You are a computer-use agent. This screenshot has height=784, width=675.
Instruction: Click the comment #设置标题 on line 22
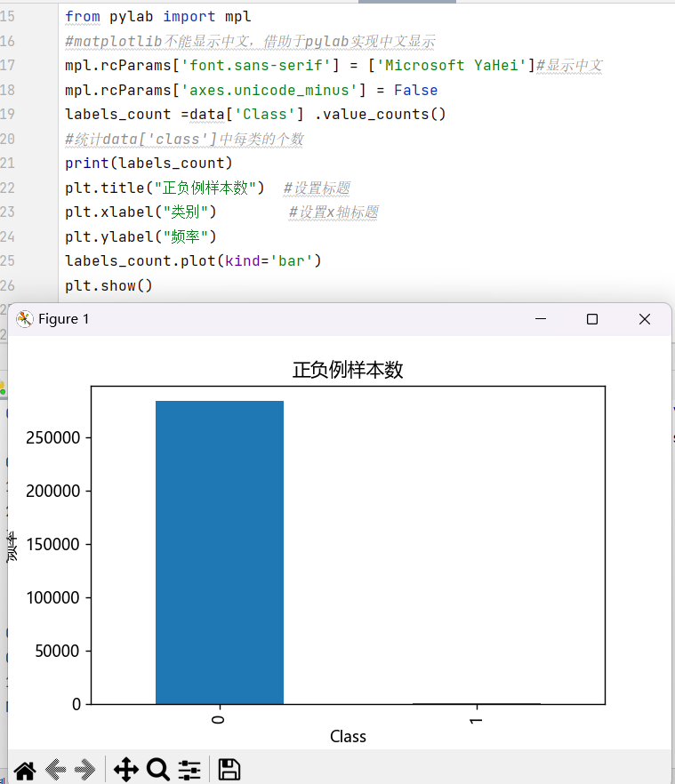[317, 188]
